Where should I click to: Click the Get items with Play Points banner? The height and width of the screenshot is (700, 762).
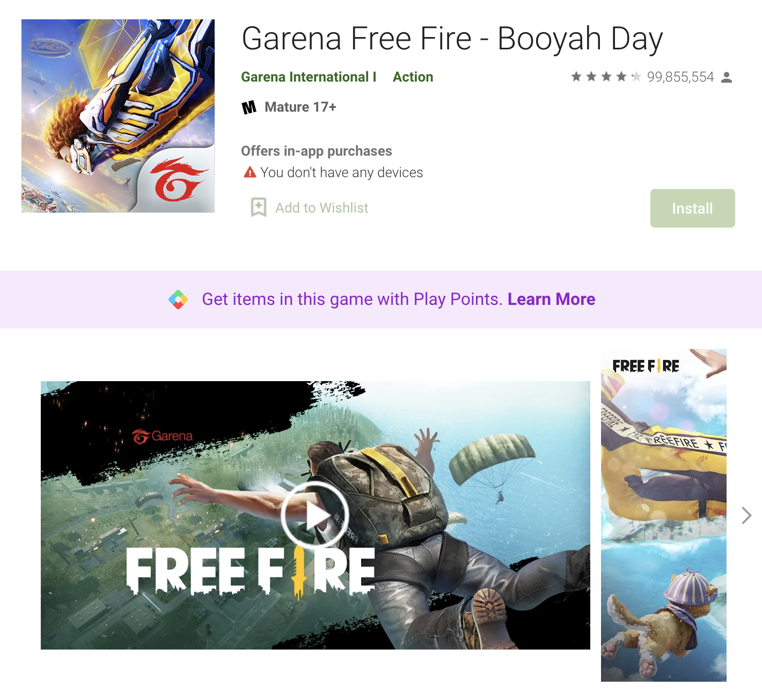381,300
